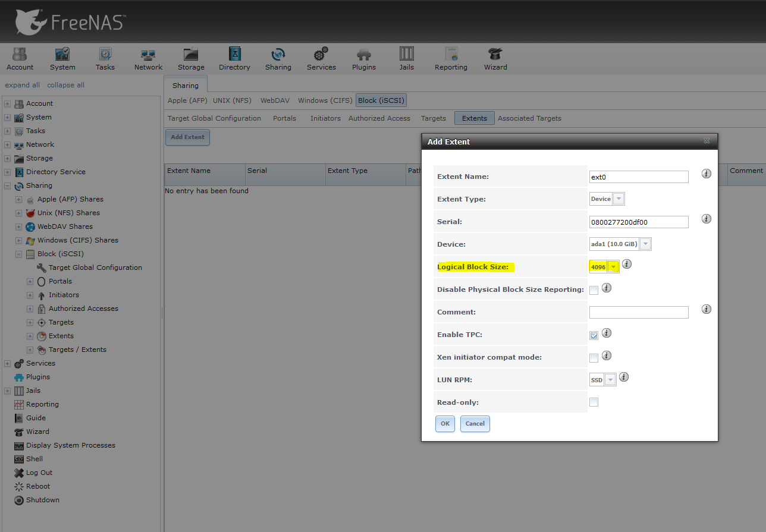Screen dimensions: 766x532
Task: Switch to the Windows (CIFS) tab
Action: pos(325,100)
